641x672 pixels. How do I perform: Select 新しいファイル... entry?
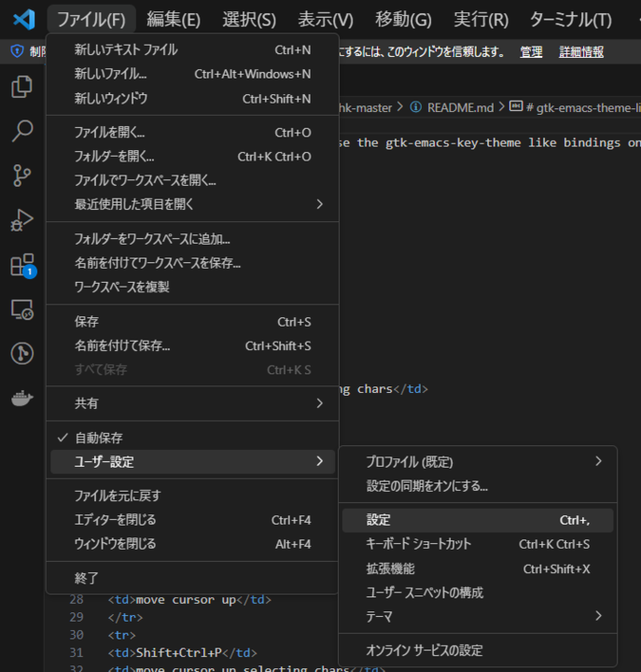pyautogui.click(x=192, y=74)
